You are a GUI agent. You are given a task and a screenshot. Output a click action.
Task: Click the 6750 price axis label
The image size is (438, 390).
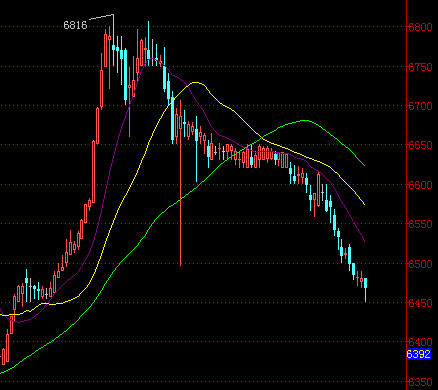421,67
